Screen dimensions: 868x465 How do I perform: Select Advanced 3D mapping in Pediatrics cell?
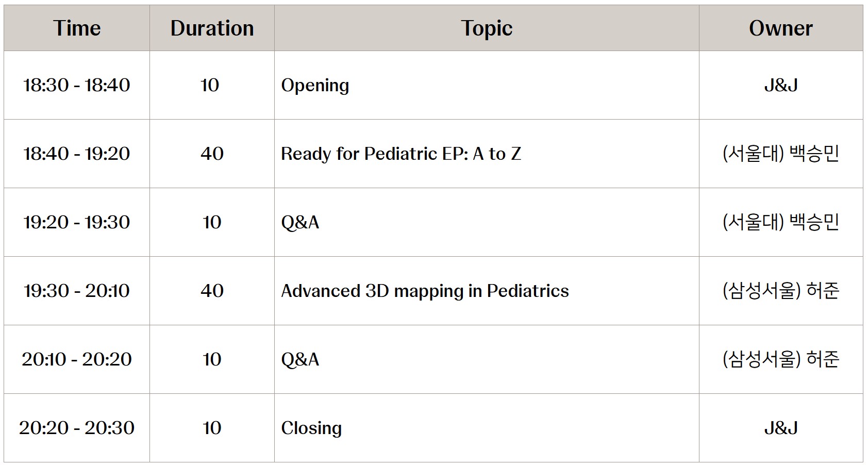[x=487, y=291]
